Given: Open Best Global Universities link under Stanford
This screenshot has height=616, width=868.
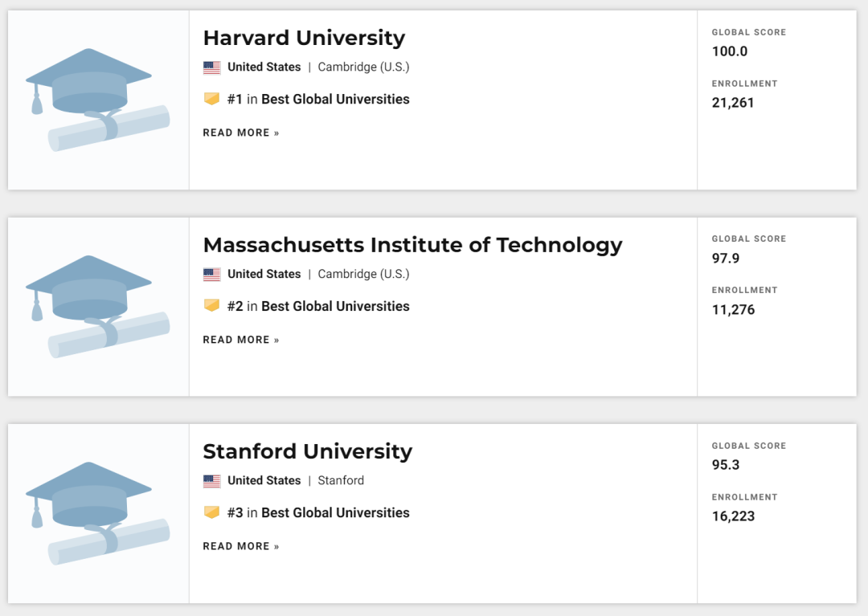Looking at the screenshot, I should tap(335, 512).
